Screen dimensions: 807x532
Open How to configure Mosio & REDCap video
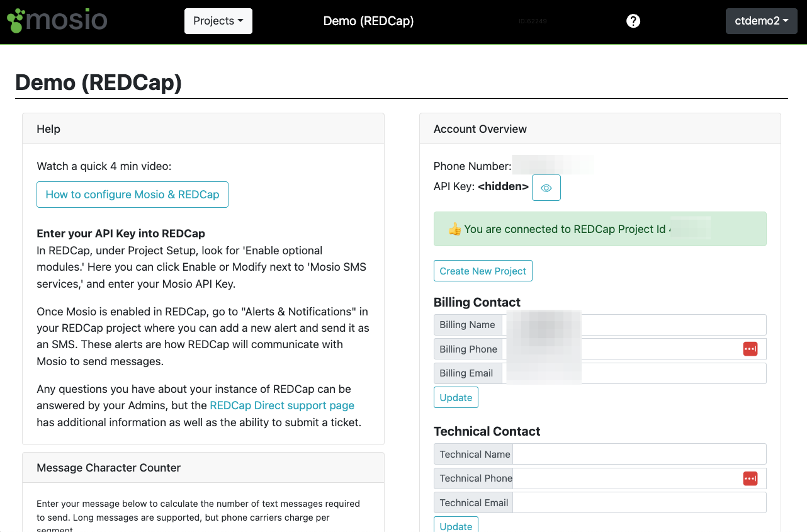[x=132, y=195]
